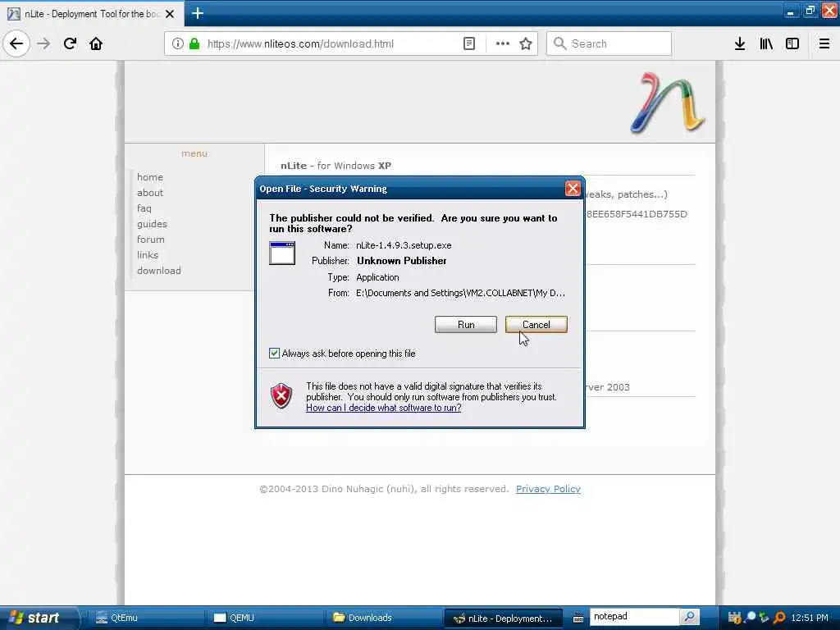Screen dimensions: 840x630
Task: Restore down the Firefox window
Action: (x=810, y=10)
